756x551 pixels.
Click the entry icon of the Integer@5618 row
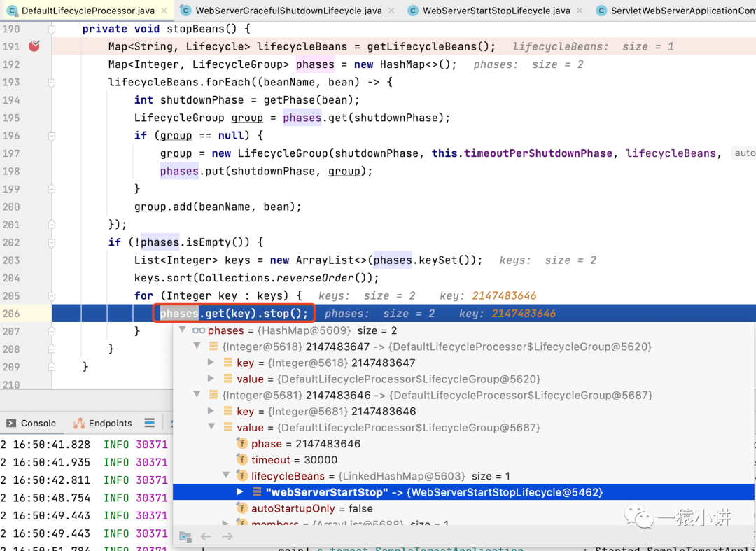pyautogui.click(x=213, y=347)
